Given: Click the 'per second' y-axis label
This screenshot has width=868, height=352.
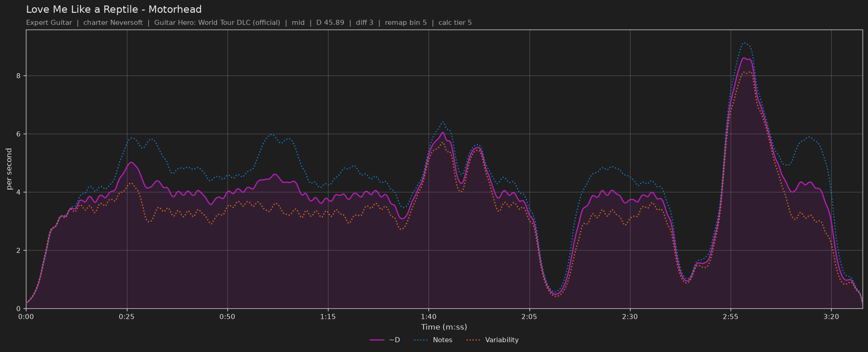Looking at the screenshot, I should (x=9, y=169).
